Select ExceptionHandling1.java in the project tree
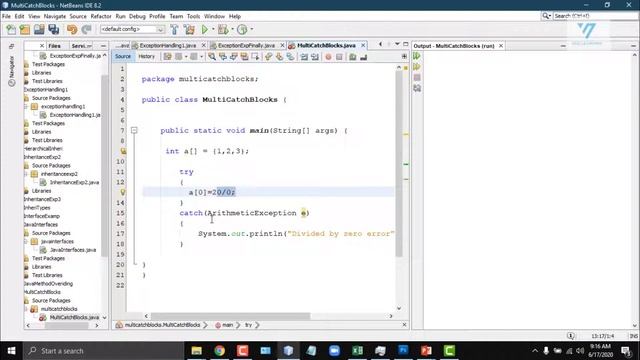640x360 pixels. [75, 115]
